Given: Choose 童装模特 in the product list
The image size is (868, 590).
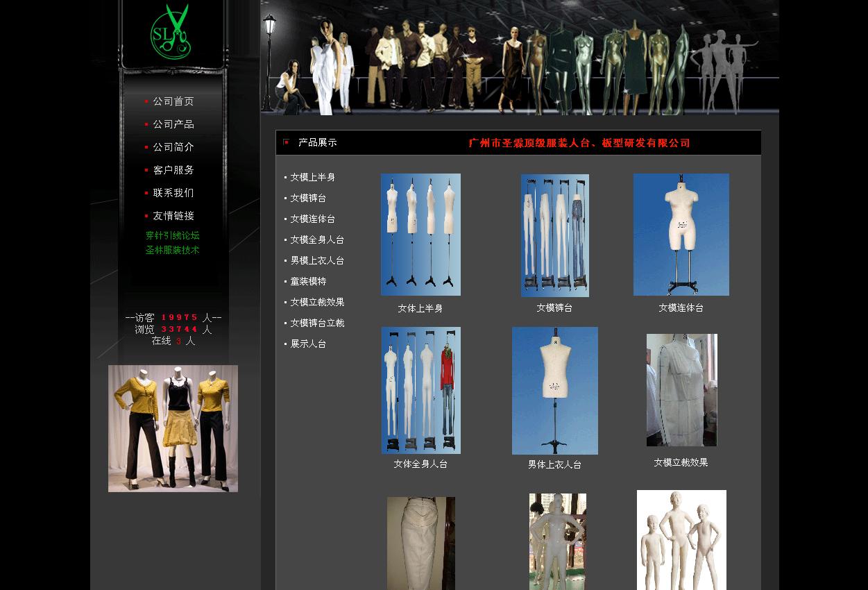Looking at the screenshot, I should (308, 281).
